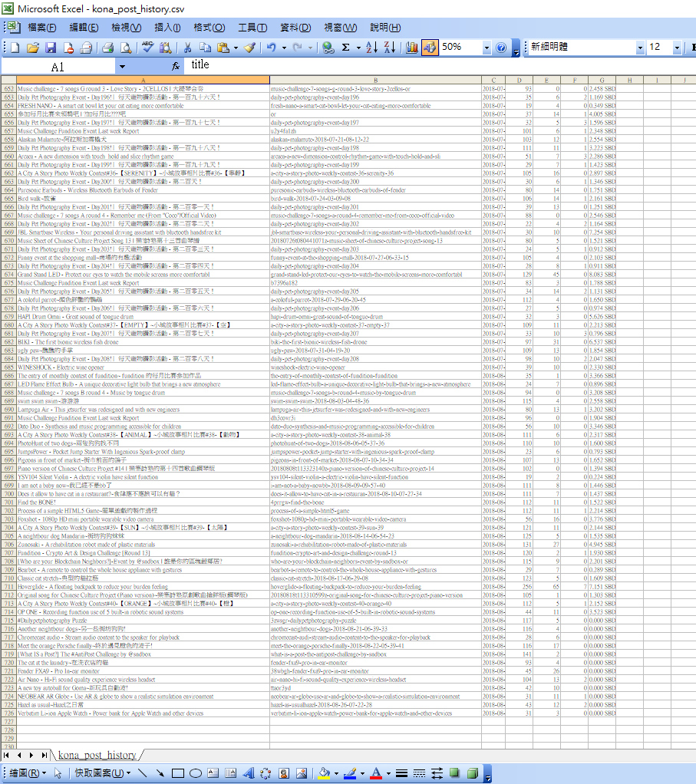Select the Oval drawing tool
This screenshot has height=784, width=696.
click(196, 773)
